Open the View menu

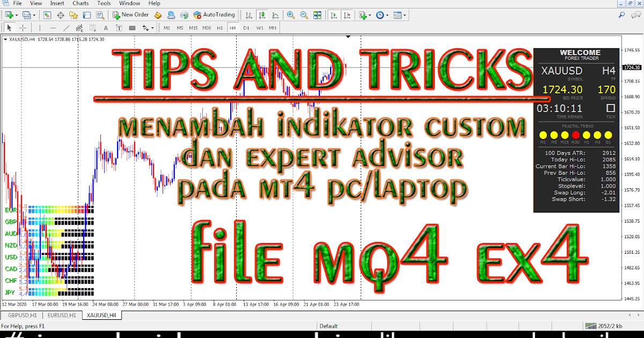pos(36,3)
